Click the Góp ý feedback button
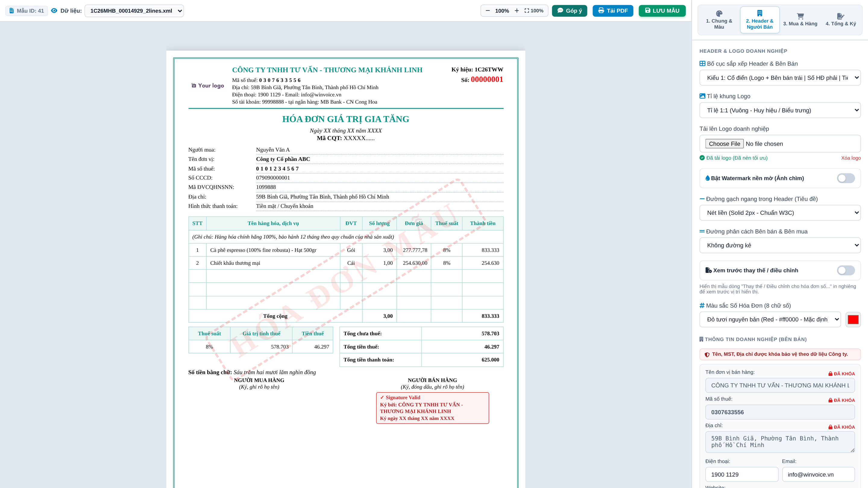The image size is (868, 488). [569, 11]
